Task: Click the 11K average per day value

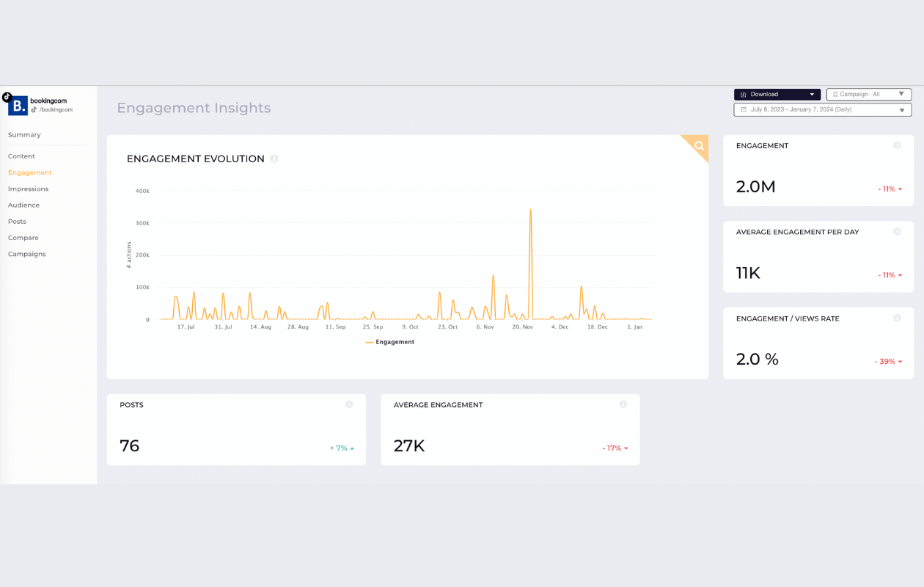Action: click(x=748, y=274)
